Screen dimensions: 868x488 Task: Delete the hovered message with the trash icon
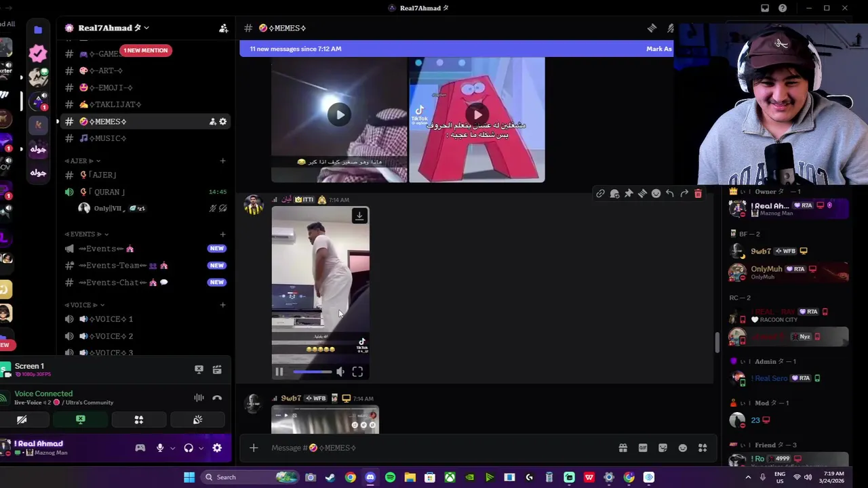698,194
